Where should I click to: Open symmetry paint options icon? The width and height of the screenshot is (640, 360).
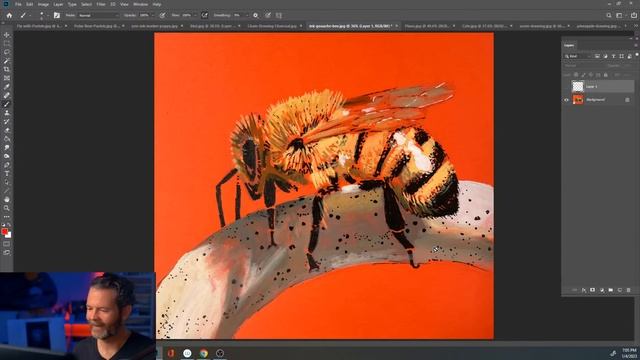(x=279, y=16)
